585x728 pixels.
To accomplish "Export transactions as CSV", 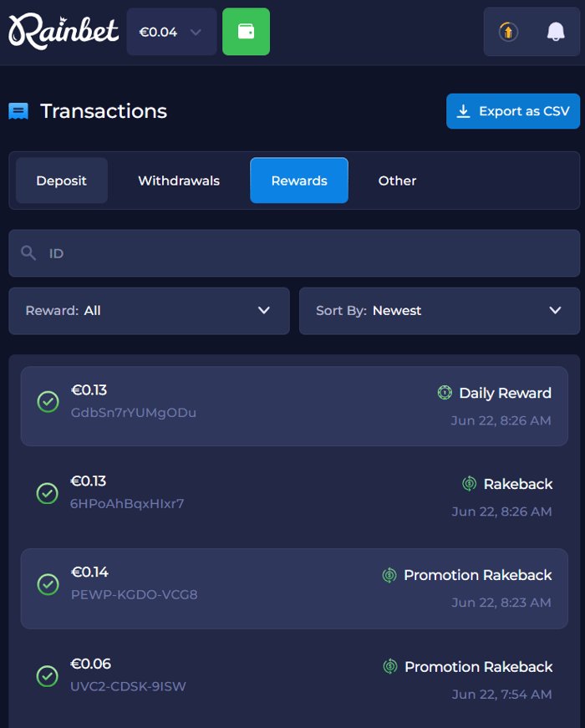I will coord(513,111).
